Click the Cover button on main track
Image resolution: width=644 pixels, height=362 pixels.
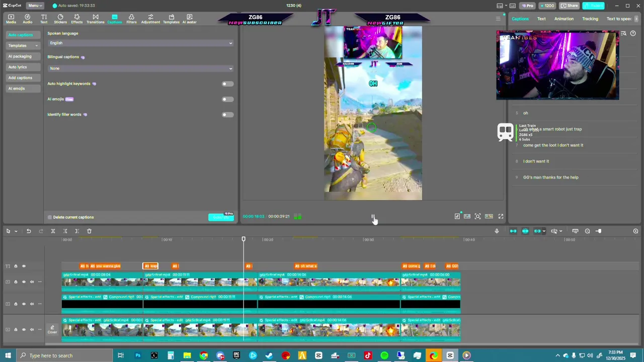tap(52, 330)
